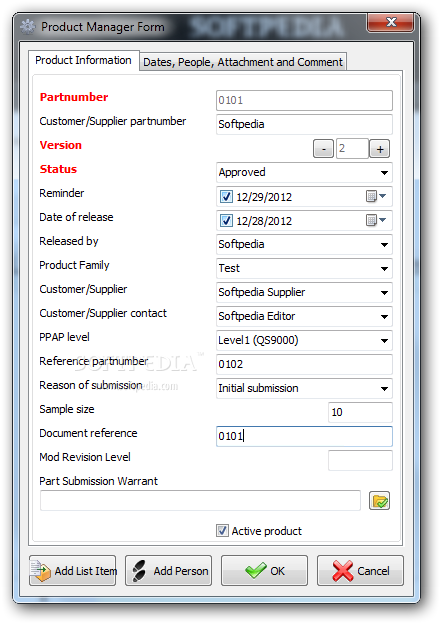441x624 pixels.
Task: Expand the Released by dropdown
Action: click(x=304, y=244)
